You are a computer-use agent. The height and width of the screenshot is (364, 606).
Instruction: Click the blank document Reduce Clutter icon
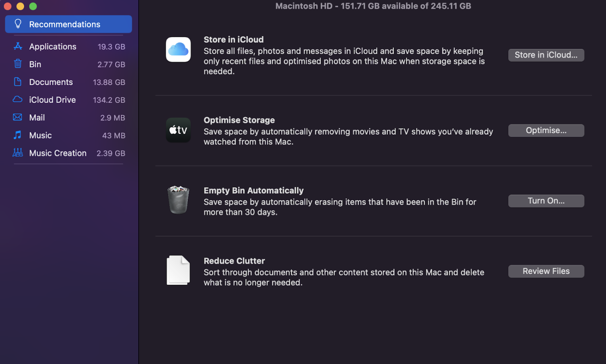[178, 270]
